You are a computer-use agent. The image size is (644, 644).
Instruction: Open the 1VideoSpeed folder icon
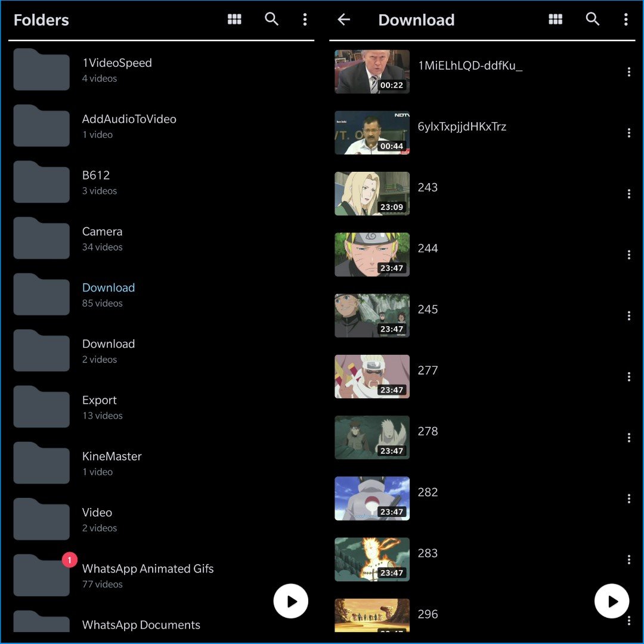pos(42,69)
